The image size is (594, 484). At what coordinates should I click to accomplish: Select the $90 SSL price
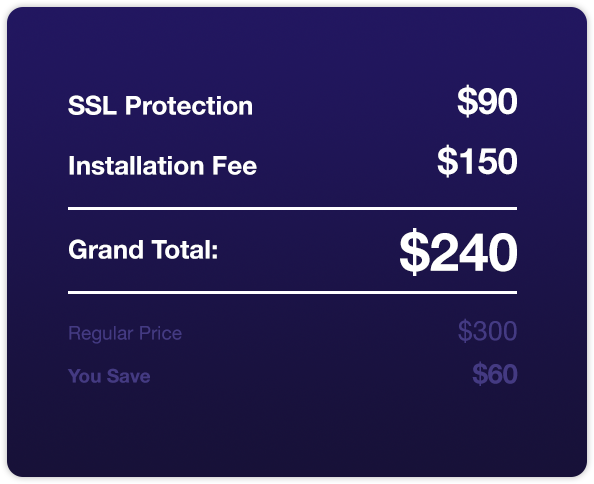(487, 101)
